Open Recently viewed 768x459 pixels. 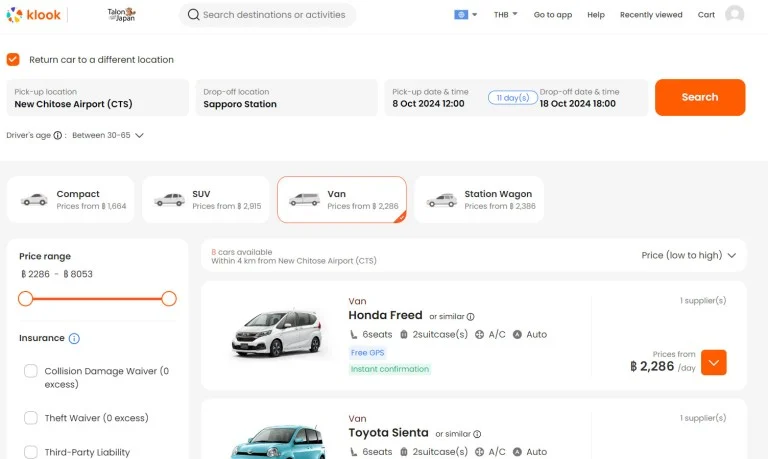[x=651, y=15]
